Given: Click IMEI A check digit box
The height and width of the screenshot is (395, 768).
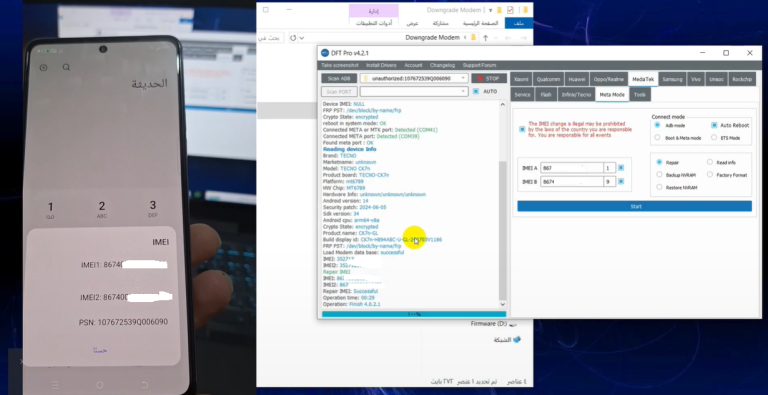Looking at the screenshot, I should point(609,168).
